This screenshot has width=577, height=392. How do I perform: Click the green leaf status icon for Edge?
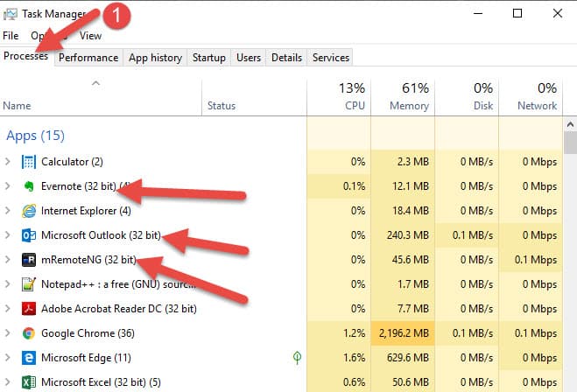click(x=297, y=357)
